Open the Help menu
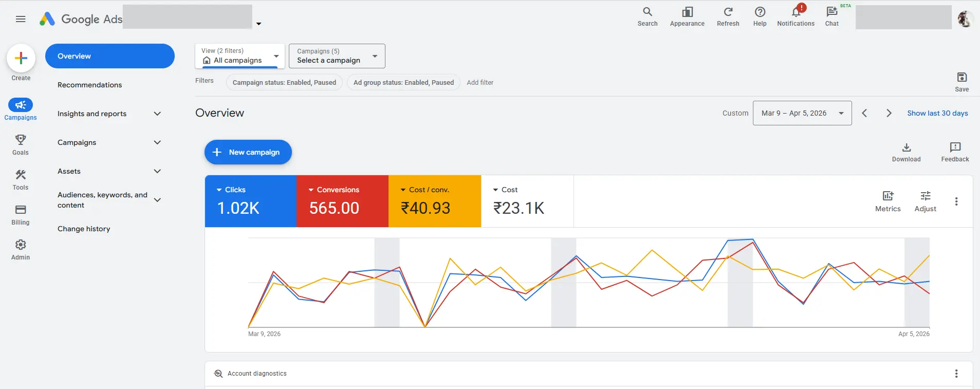This screenshot has width=980, height=389. pos(760,16)
